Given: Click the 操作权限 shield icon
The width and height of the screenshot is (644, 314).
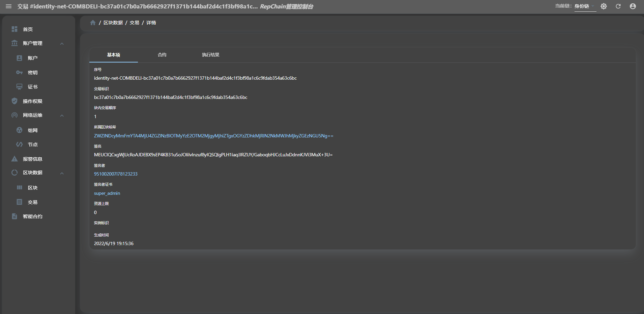Looking at the screenshot, I should [x=14, y=101].
